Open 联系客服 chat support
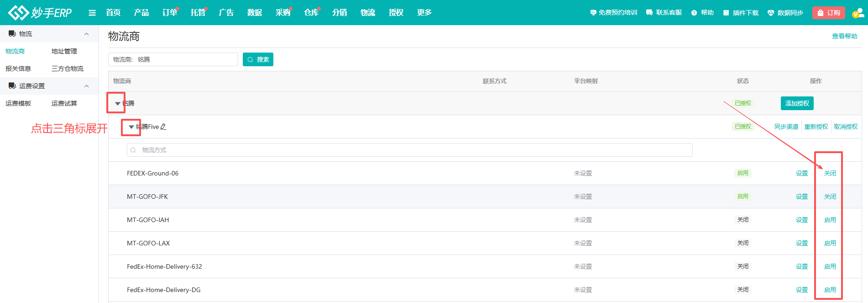This screenshot has width=868, height=303. (x=664, y=13)
